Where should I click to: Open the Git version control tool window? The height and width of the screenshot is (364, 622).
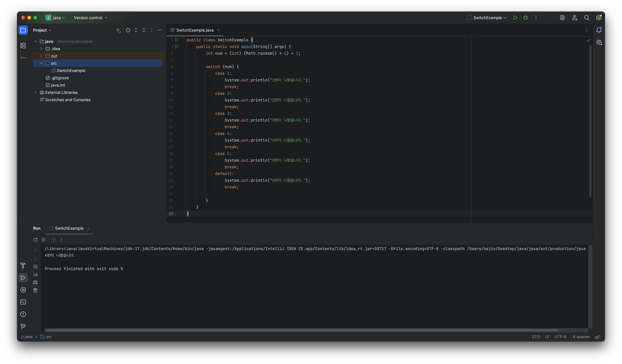click(x=23, y=326)
